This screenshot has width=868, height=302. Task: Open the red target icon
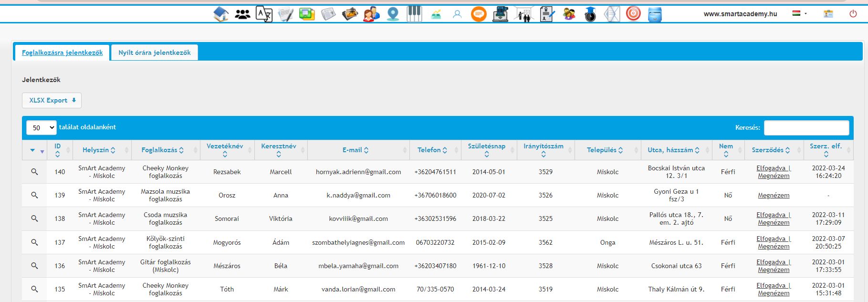(633, 14)
